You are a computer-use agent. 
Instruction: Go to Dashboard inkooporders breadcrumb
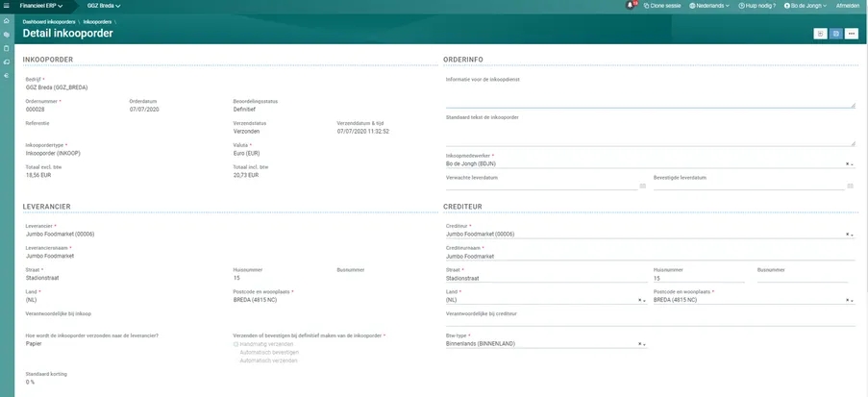pyautogui.click(x=50, y=21)
